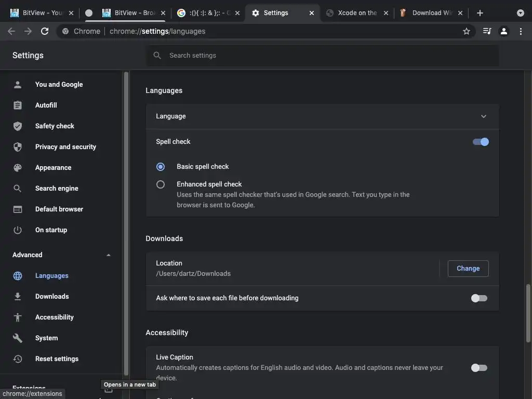This screenshot has height=399, width=532.
Task: Select Enhanced spell check radio option
Action: coord(161,184)
